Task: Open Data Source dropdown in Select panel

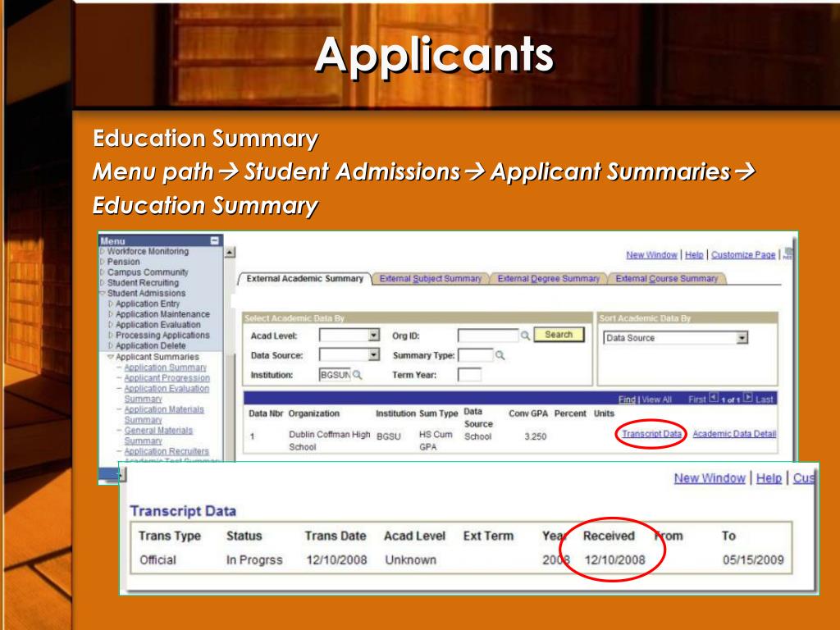Action: pyautogui.click(x=373, y=354)
